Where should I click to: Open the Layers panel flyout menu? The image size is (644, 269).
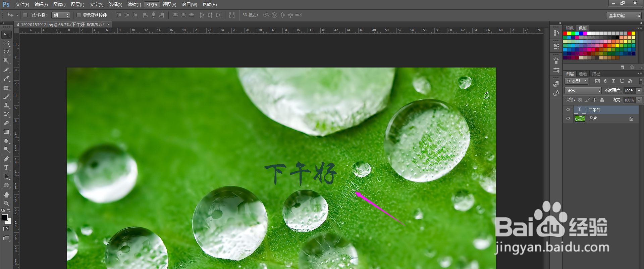pos(640,74)
